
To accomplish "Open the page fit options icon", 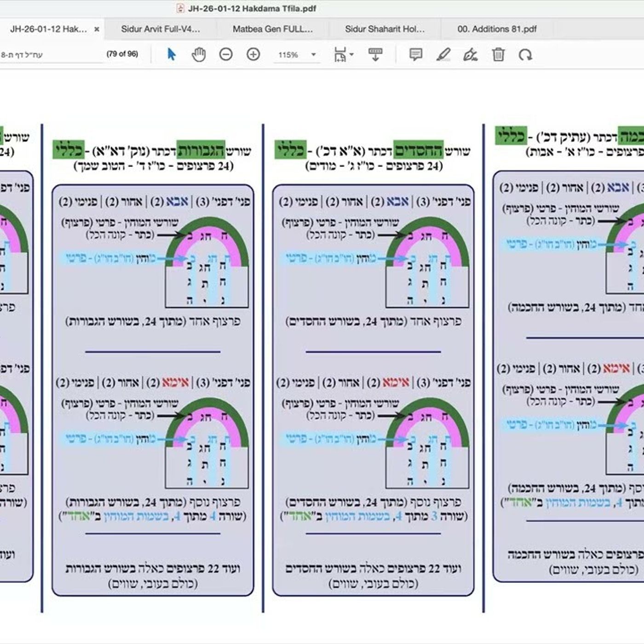I will click(340, 54).
